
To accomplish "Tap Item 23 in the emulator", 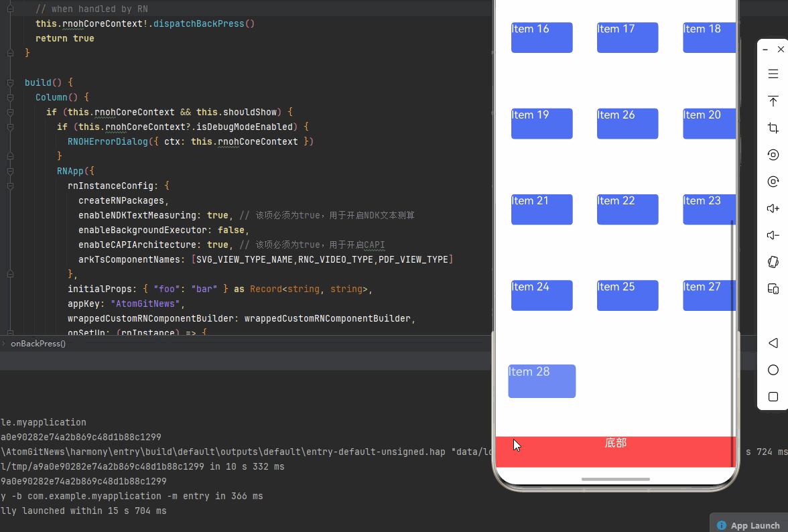I will pyautogui.click(x=709, y=210).
